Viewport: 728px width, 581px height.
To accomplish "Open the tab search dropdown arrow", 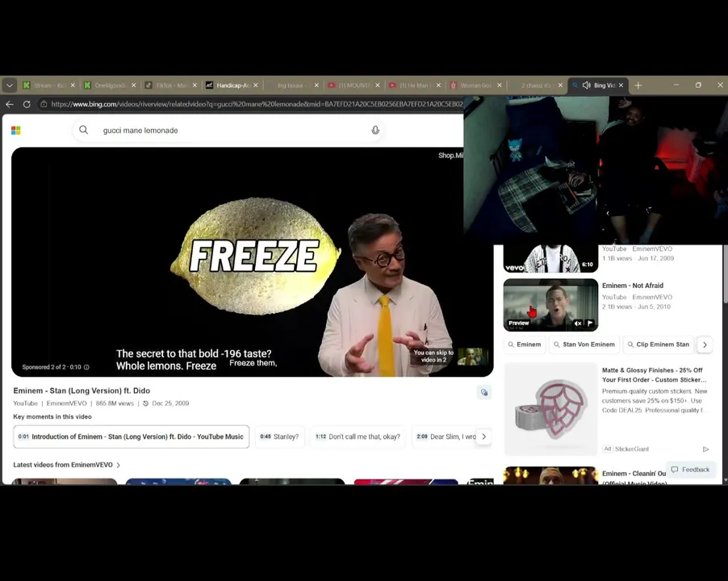I will point(10,86).
